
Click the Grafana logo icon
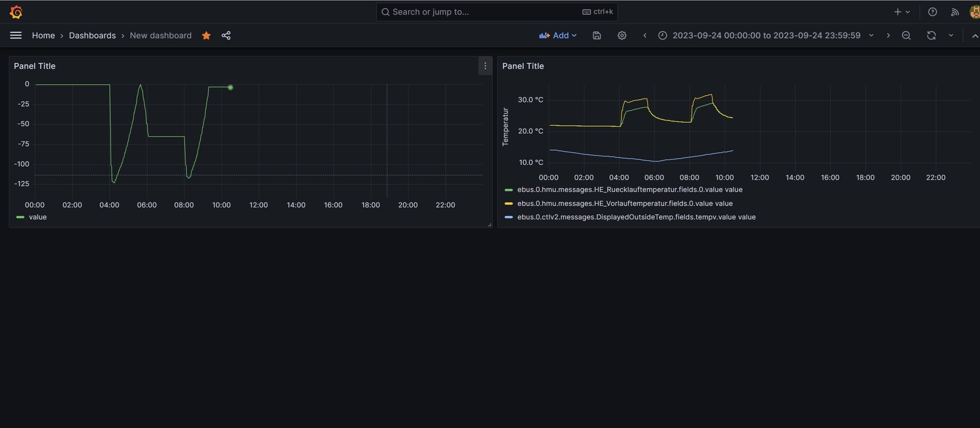point(16,12)
